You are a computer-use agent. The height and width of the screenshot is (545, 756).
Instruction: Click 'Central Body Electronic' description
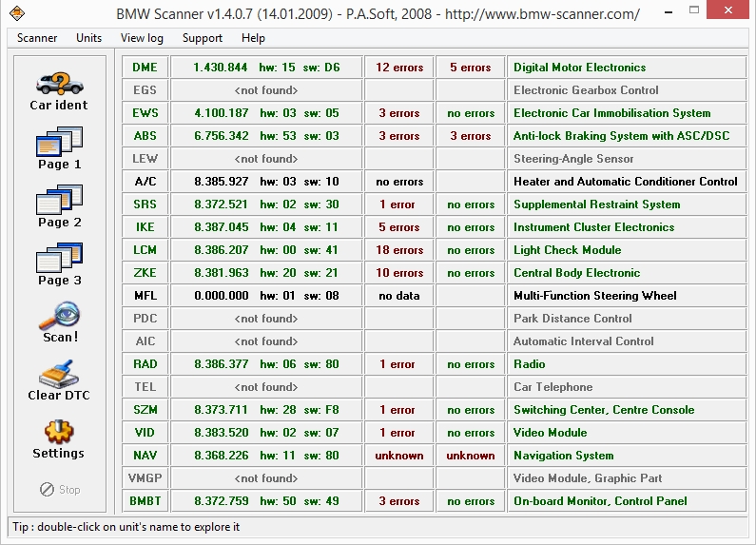(576, 272)
